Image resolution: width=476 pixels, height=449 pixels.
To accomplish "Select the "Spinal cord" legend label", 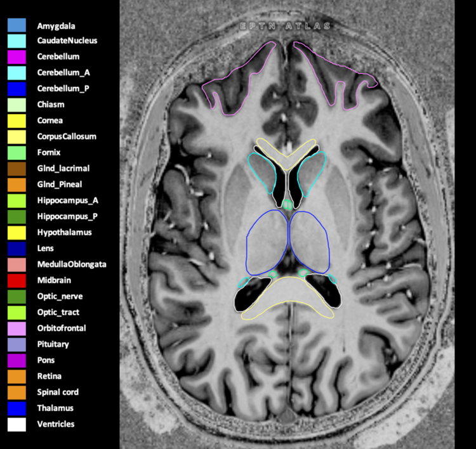I will [x=58, y=393].
